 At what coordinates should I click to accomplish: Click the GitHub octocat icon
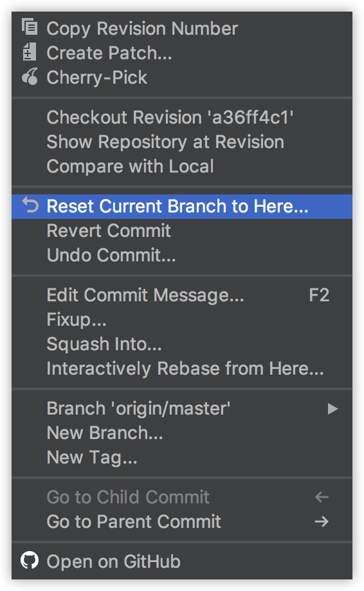30,561
